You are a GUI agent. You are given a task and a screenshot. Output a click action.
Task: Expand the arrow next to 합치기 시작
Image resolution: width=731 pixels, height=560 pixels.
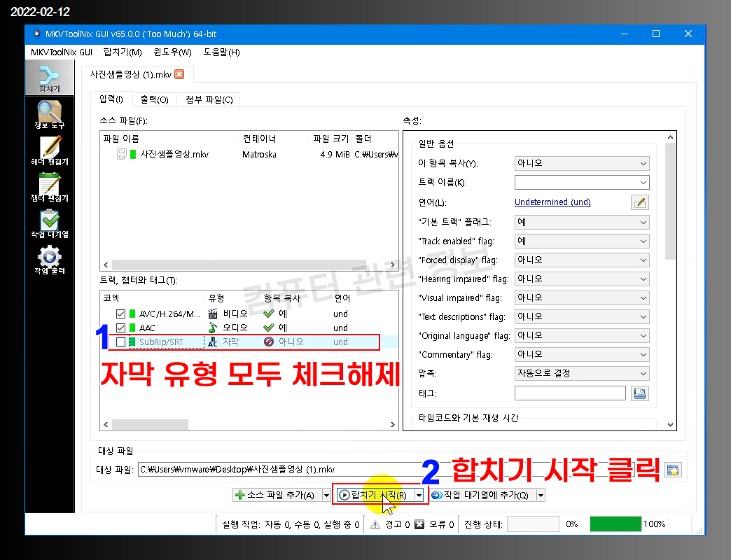pos(419,495)
